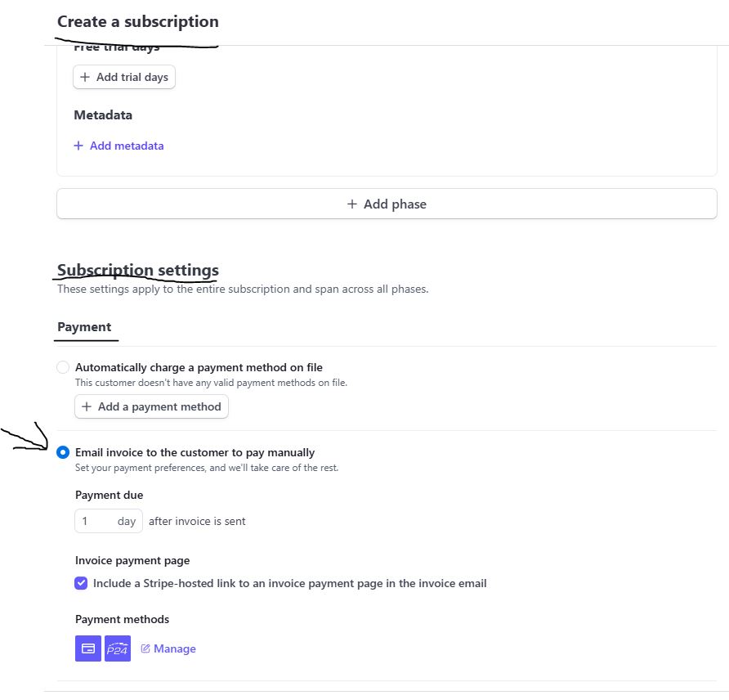Click the edit pencil icon beside Manage
The image size is (729, 700).
(x=147, y=648)
